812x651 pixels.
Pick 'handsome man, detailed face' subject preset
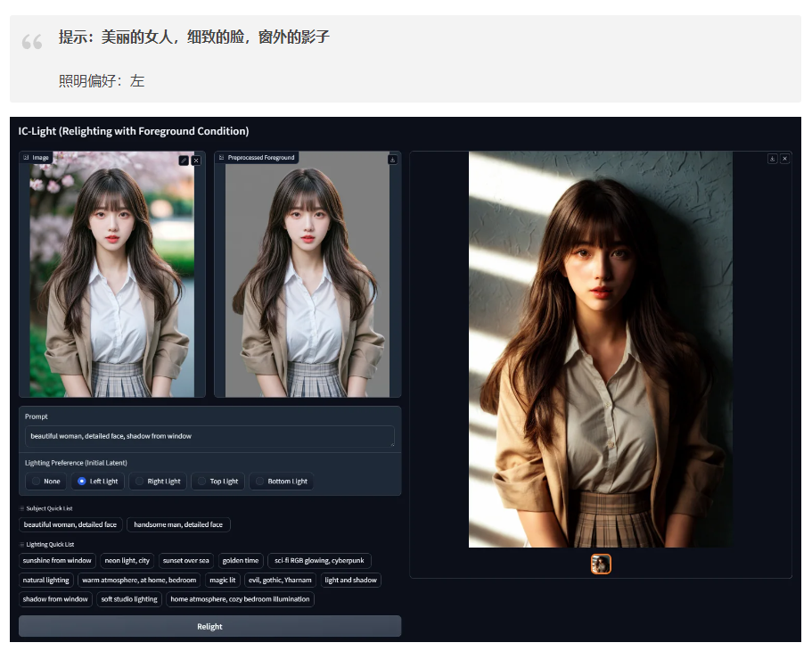point(178,524)
